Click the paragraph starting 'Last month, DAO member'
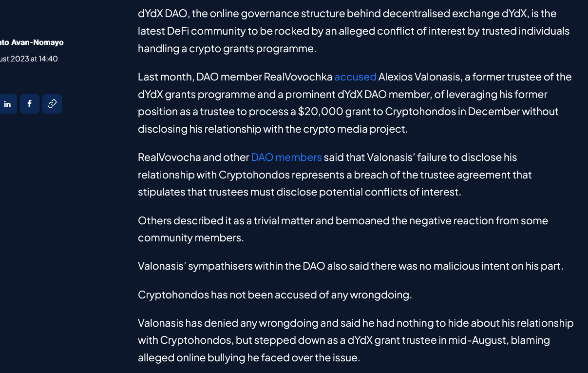 [355, 103]
